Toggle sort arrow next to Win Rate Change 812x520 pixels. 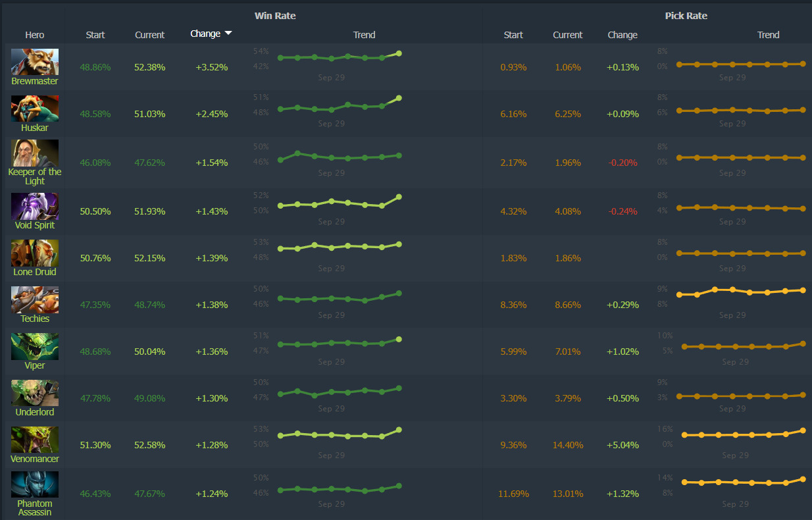click(x=228, y=34)
